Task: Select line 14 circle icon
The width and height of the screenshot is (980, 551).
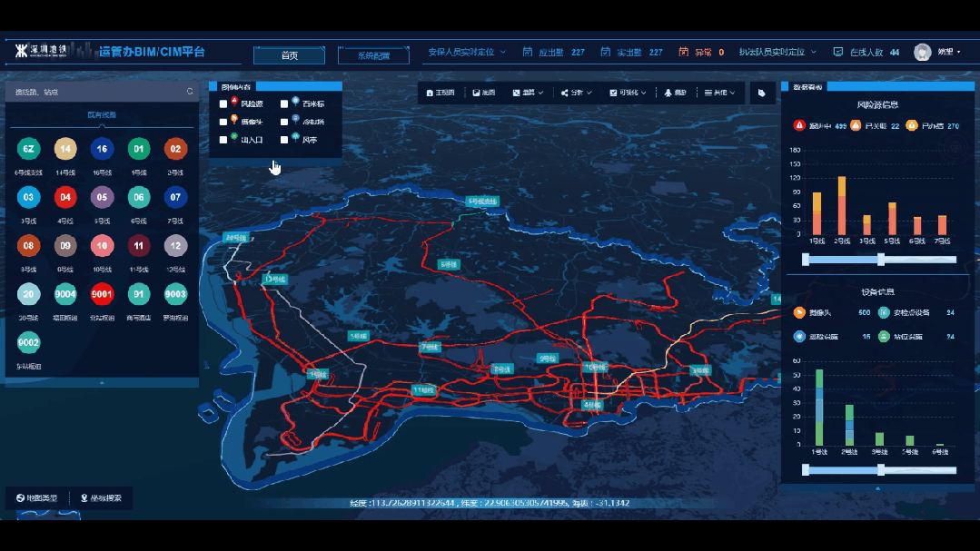Action: (x=65, y=149)
